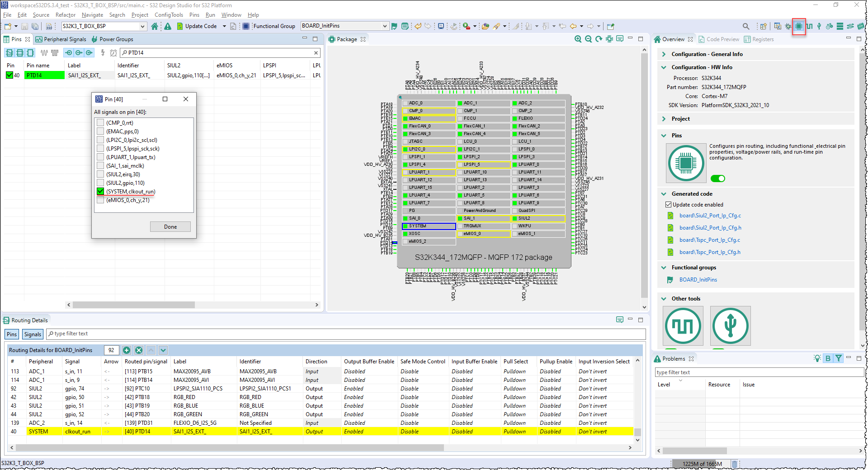Image resolution: width=868 pixels, height=470 pixels.
Task: Select the debug bug icon in the main toolbar
Action: click(x=787, y=26)
